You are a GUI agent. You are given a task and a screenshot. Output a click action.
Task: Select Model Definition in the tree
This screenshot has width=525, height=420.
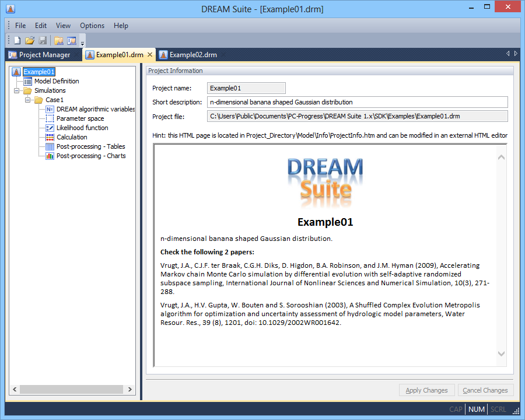(57, 81)
